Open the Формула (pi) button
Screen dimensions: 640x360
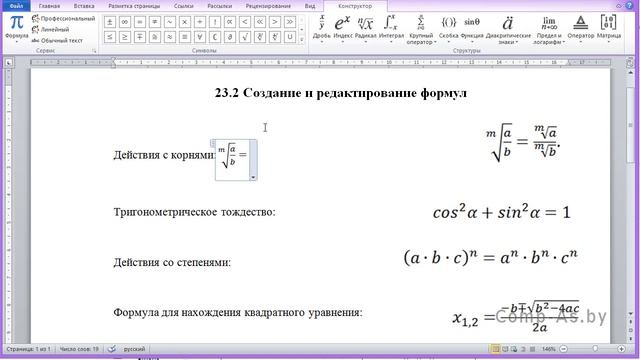click(16, 28)
